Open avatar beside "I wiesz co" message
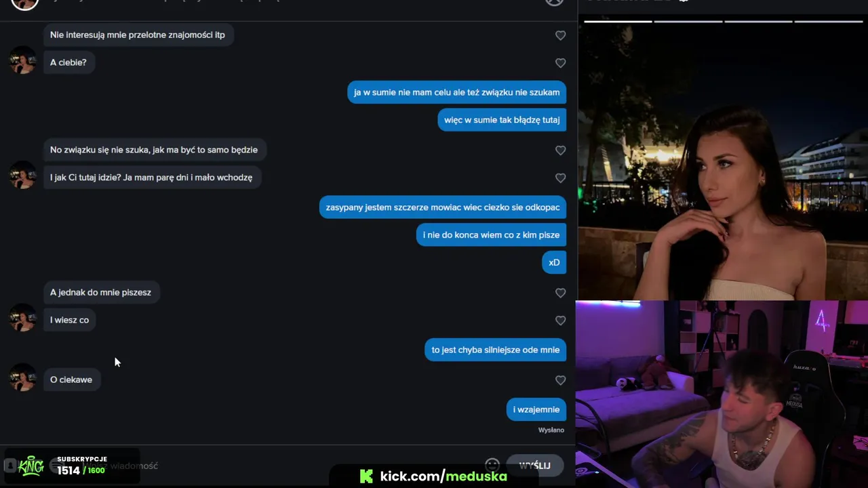Image resolution: width=868 pixels, height=488 pixels. pyautogui.click(x=23, y=317)
